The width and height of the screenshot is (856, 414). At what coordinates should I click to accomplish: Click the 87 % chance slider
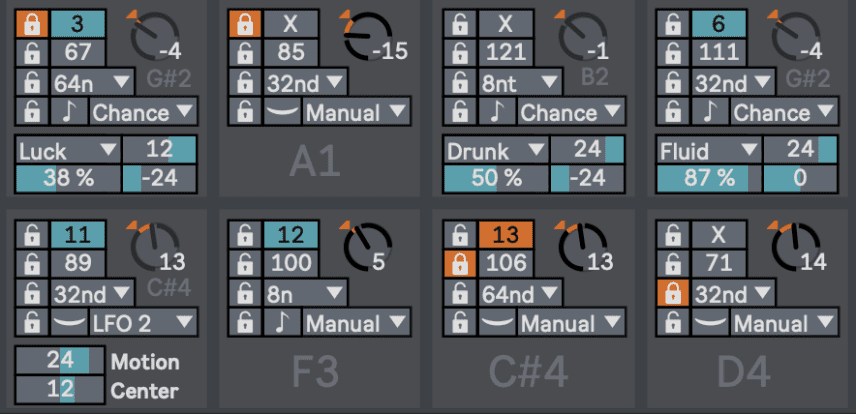coord(709,179)
